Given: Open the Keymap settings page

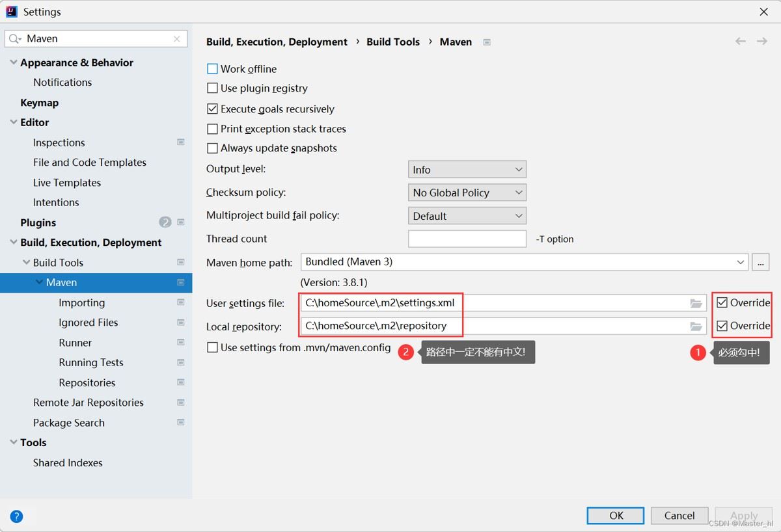Looking at the screenshot, I should pos(39,103).
